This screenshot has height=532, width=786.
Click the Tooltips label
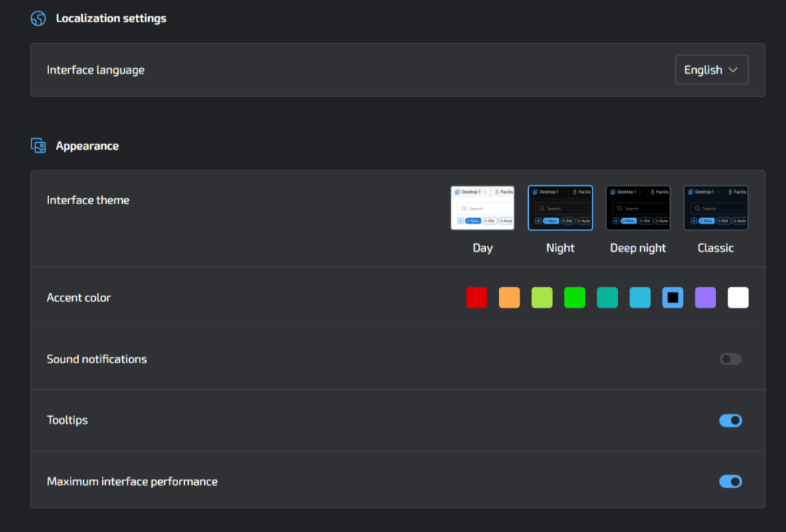pos(68,420)
